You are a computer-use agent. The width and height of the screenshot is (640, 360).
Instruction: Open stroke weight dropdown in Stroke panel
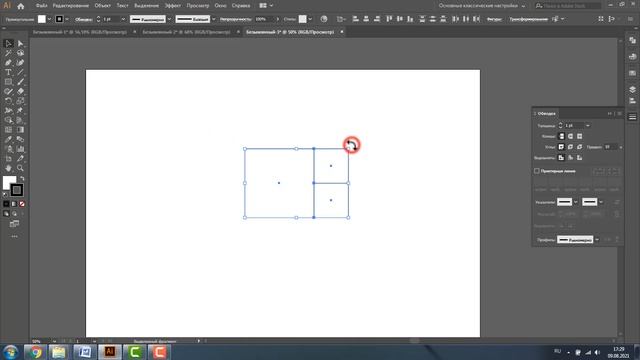588,126
